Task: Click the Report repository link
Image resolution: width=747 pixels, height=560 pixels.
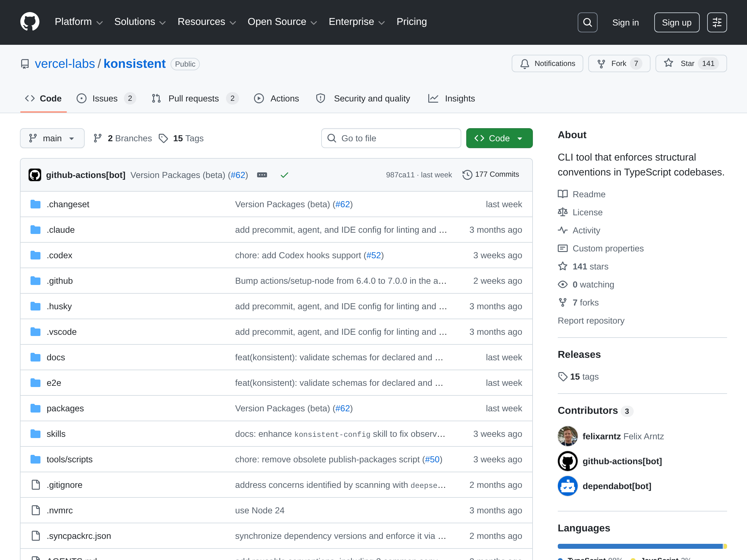Action: pos(591,321)
